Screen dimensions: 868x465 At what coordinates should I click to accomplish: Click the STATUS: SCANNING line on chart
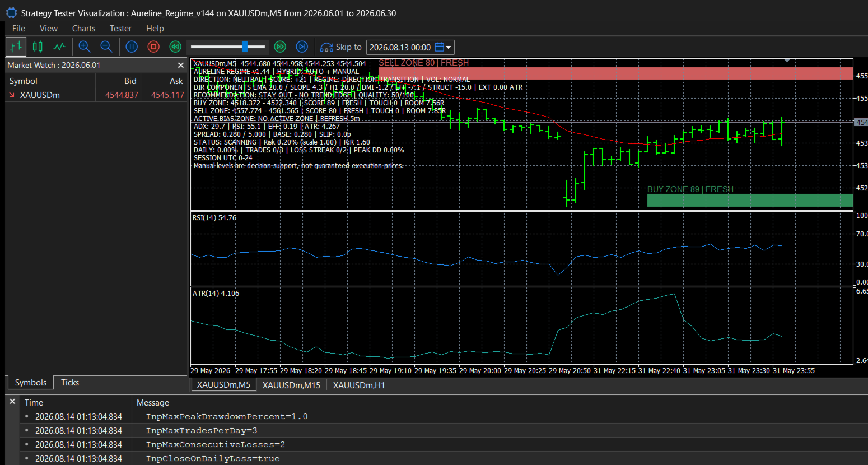(x=282, y=142)
